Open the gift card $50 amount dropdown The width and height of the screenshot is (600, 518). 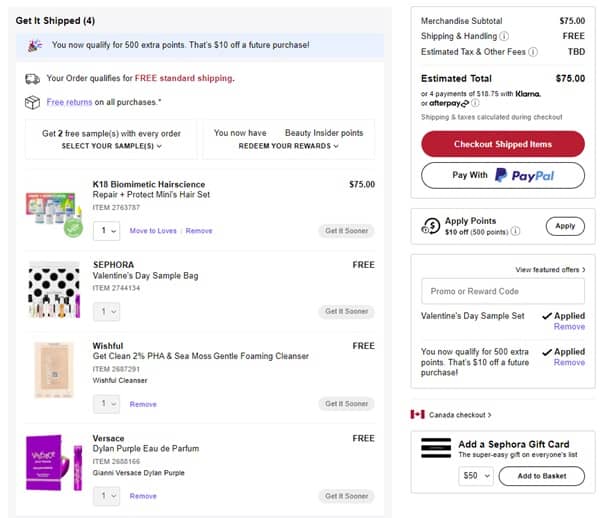point(475,476)
